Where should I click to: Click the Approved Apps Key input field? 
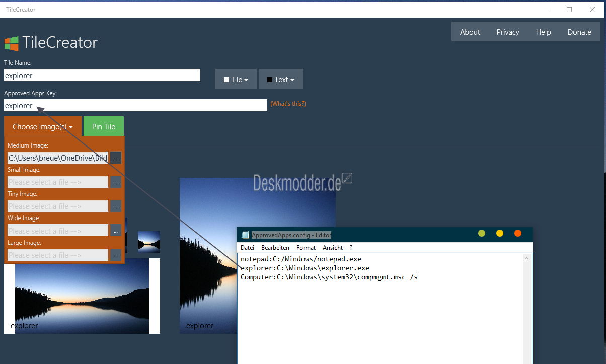[135, 105]
